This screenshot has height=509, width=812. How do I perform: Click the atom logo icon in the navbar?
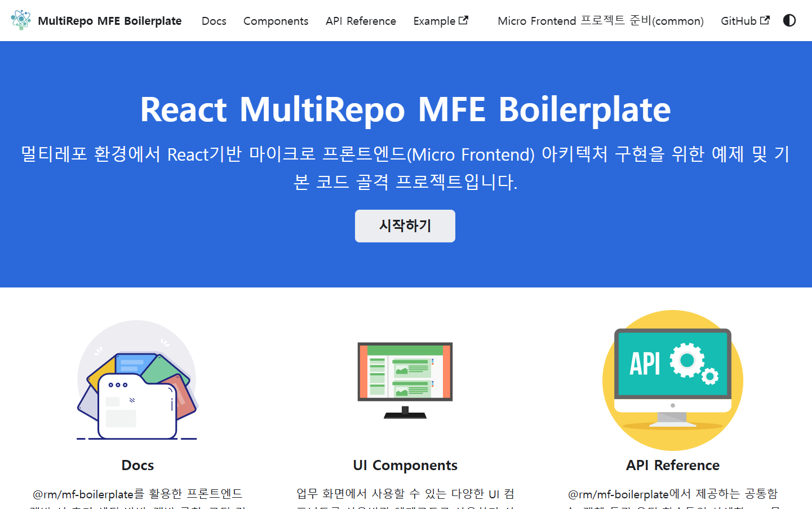pos(21,20)
